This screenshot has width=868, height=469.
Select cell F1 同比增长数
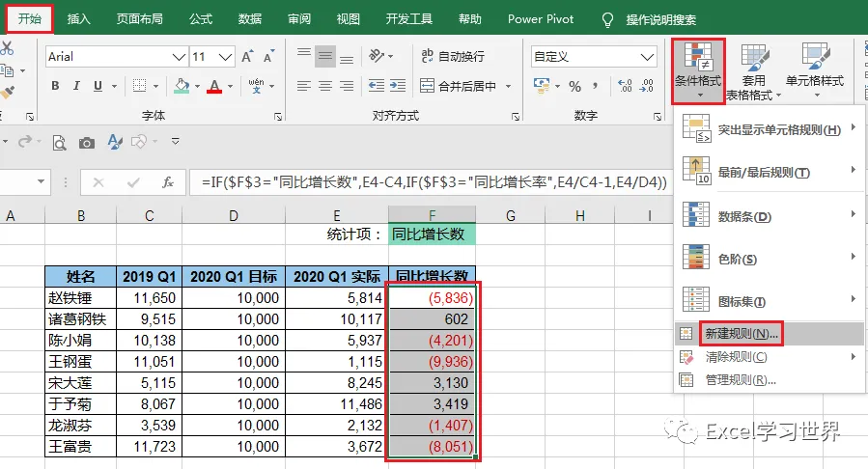pyautogui.click(x=432, y=234)
